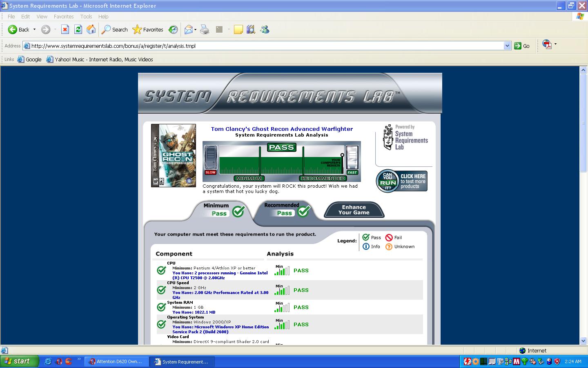The image size is (588, 368).
Task: Click the 2:24 AM clock
Action: [573, 361]
